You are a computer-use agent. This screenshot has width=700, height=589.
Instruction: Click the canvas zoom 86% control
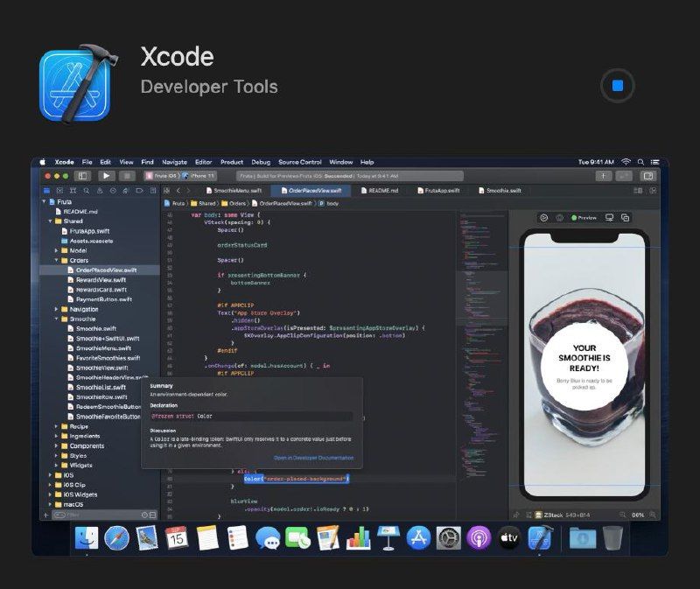click(x=638, y=515)
